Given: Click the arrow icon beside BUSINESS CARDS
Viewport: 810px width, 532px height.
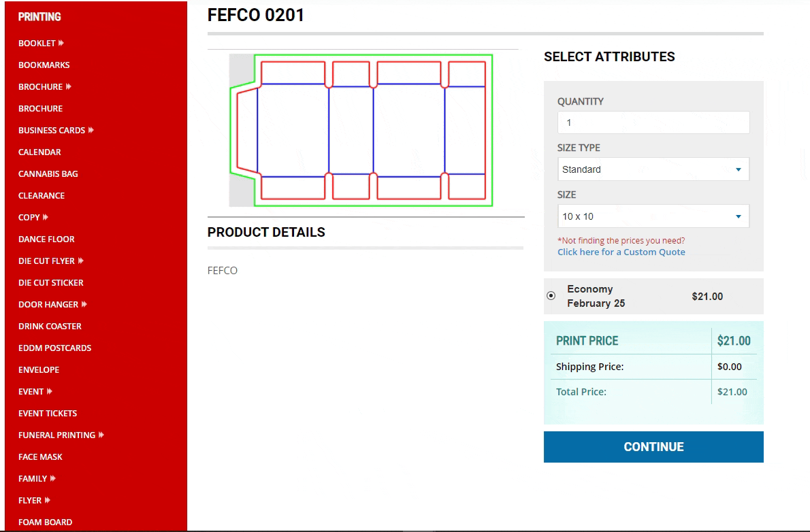Looking at the screenshot, I should [91, 130].
